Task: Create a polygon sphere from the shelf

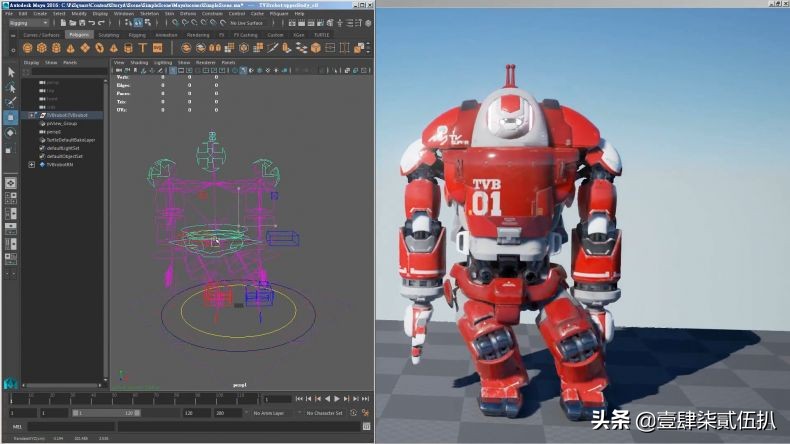Action: tap(28, 47)
